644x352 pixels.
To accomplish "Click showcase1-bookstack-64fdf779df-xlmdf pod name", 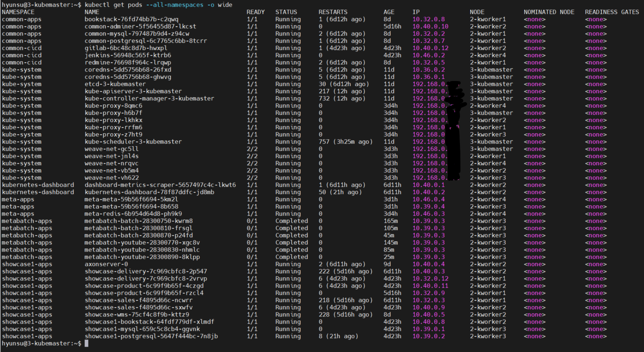I will [149, 322].
